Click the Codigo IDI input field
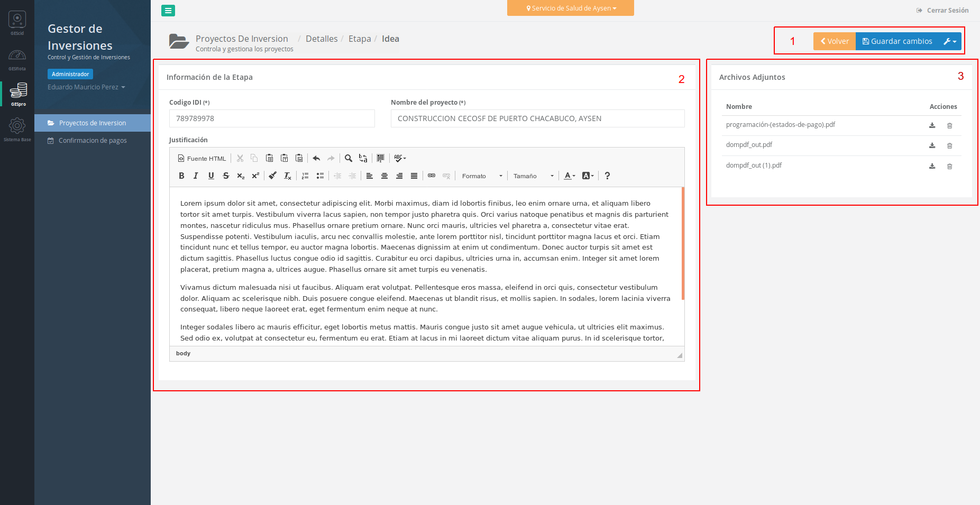Image resolution: width=980 pixels, height=505 pixels. (x=272, y=118)
